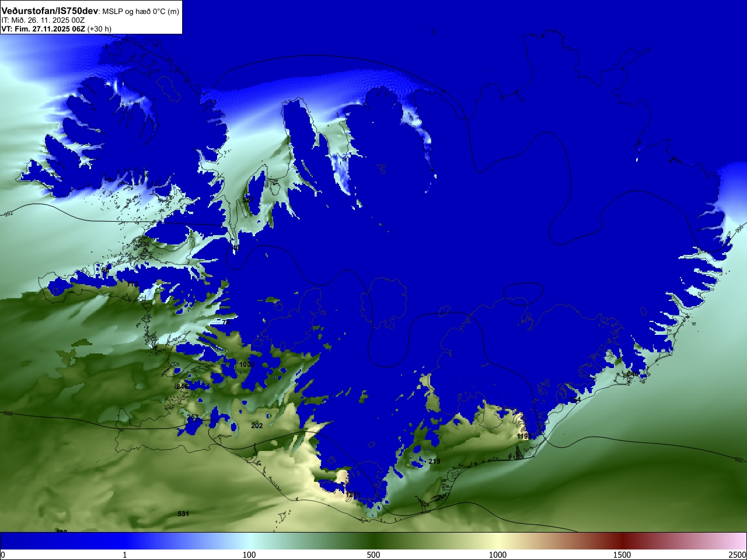The width and height of the screenshot is (747, 560).
Task: Click the 988 isobar label on the left edge
Action: [8, 413]
